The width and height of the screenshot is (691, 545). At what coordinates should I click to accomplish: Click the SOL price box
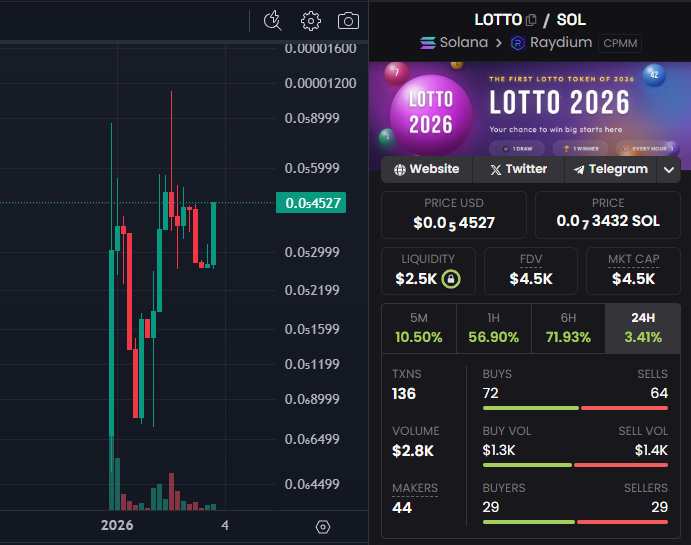pyautogui.click(x=608, y=215)
